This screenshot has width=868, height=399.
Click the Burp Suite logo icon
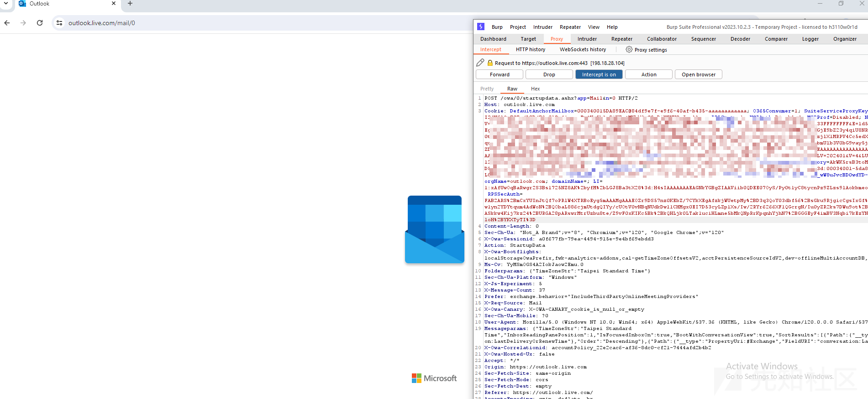[481, 27]
